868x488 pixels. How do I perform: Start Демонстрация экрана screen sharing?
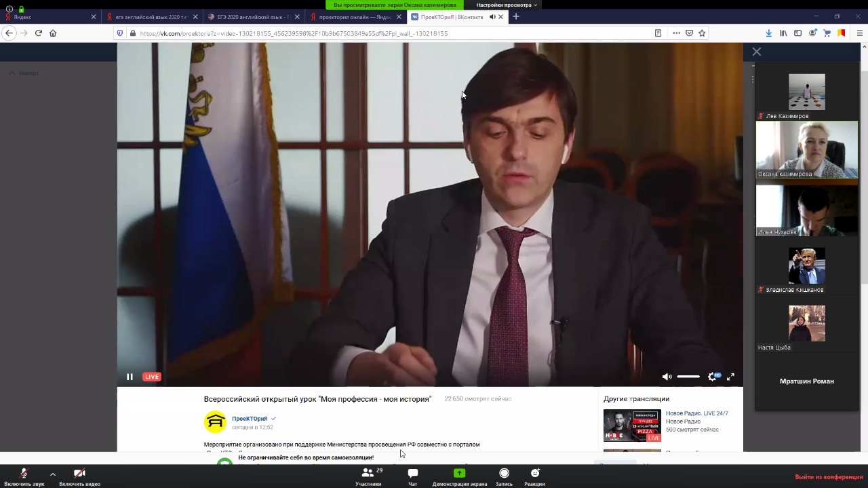point(459,476)
